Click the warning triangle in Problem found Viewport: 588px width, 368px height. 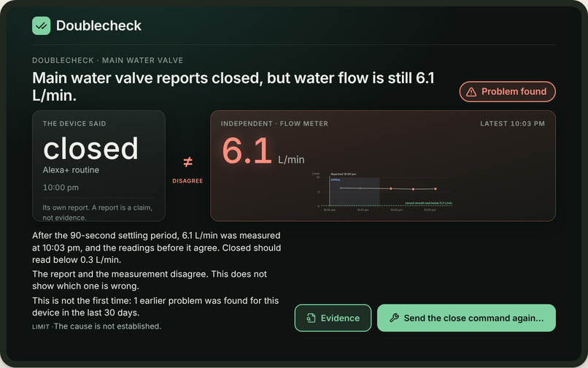(471, 91)
